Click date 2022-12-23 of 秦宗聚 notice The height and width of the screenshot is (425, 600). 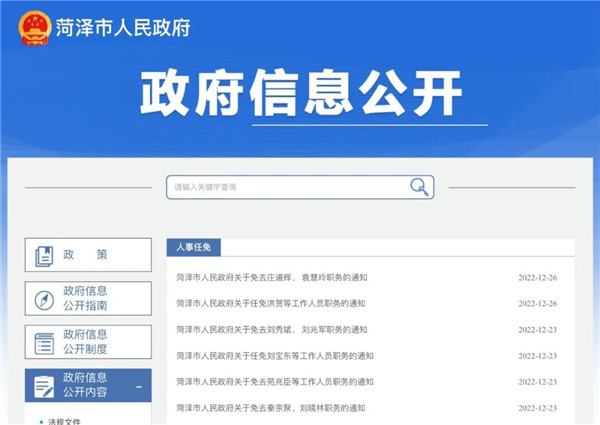538,408
